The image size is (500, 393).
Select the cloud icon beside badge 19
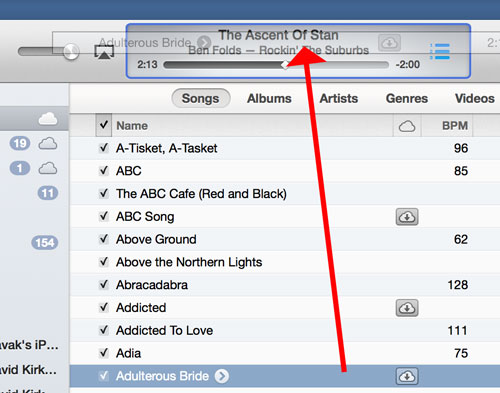(48, 144)
